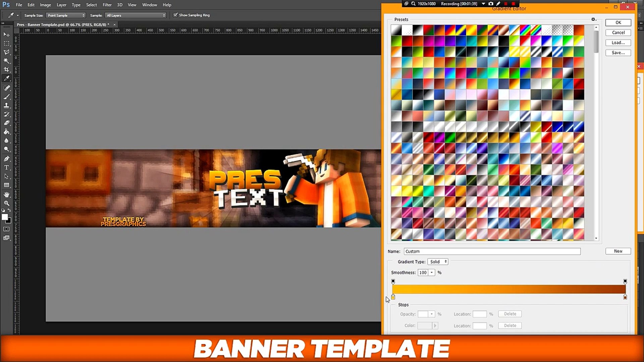Click the Load... button in Gradient Editor
This screenshot has height=362, width=644.
coord(618,43)
